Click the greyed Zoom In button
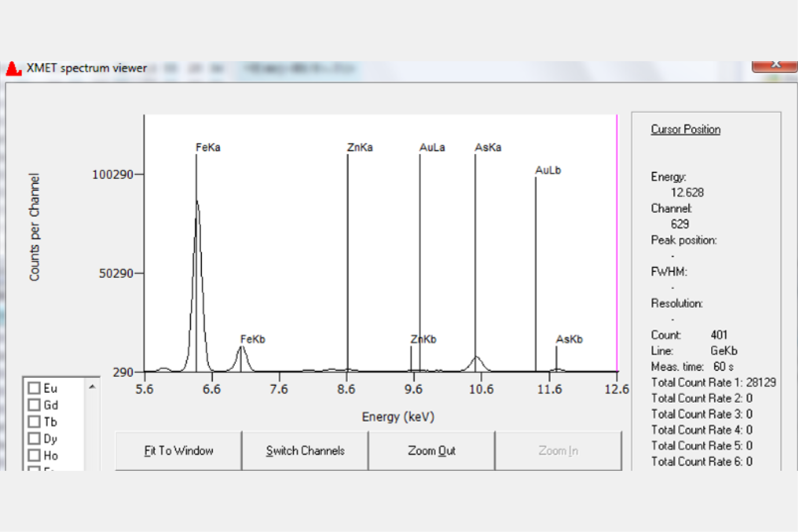The image size is (798, 532). (x=558, y=451)
